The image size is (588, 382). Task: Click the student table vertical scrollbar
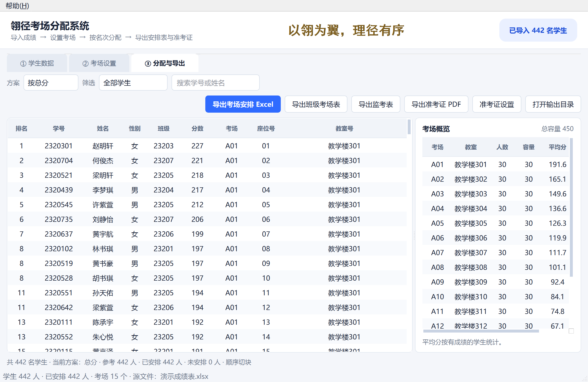pyautogui.click(x=409, y=127)
